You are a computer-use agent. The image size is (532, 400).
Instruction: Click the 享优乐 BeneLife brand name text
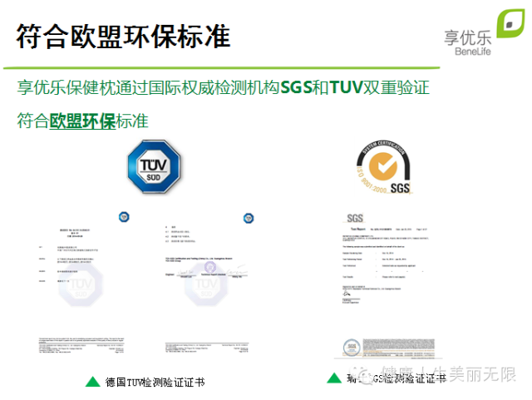[468, 42]
